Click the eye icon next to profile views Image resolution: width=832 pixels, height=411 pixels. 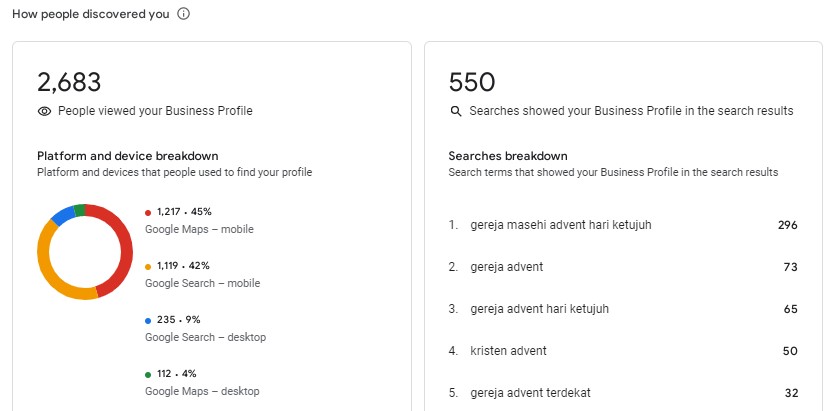tap(44, 111)
